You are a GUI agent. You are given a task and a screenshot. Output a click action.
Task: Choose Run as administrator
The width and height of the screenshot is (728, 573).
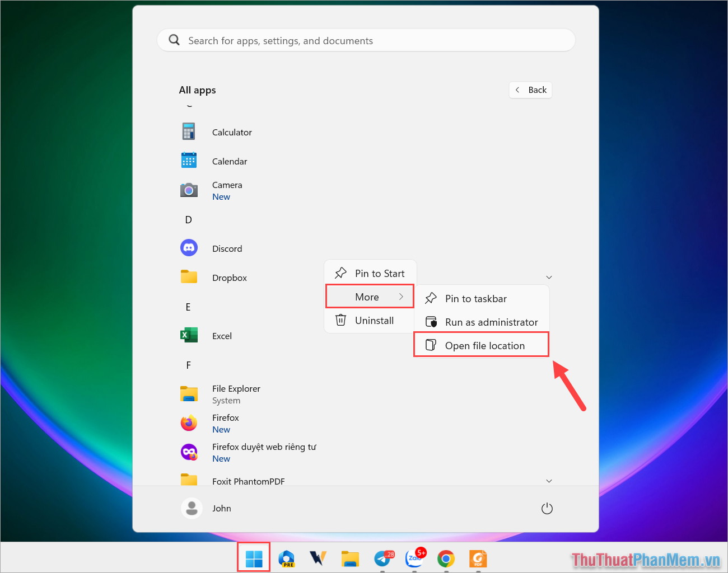[491, 322]
